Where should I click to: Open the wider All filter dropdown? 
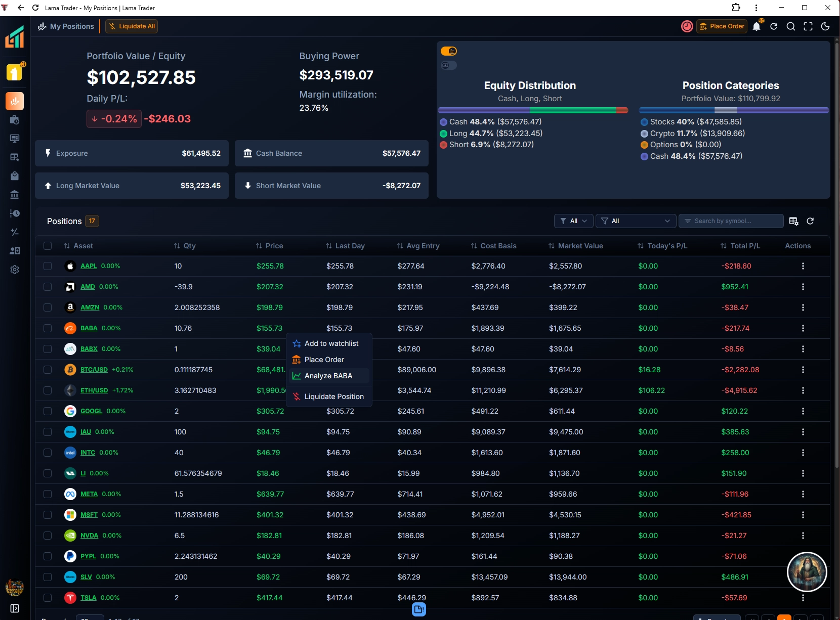(x=637, y=221)
